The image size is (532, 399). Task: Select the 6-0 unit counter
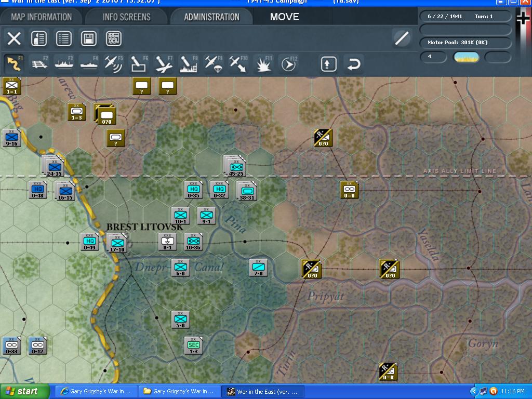(180, 268)
